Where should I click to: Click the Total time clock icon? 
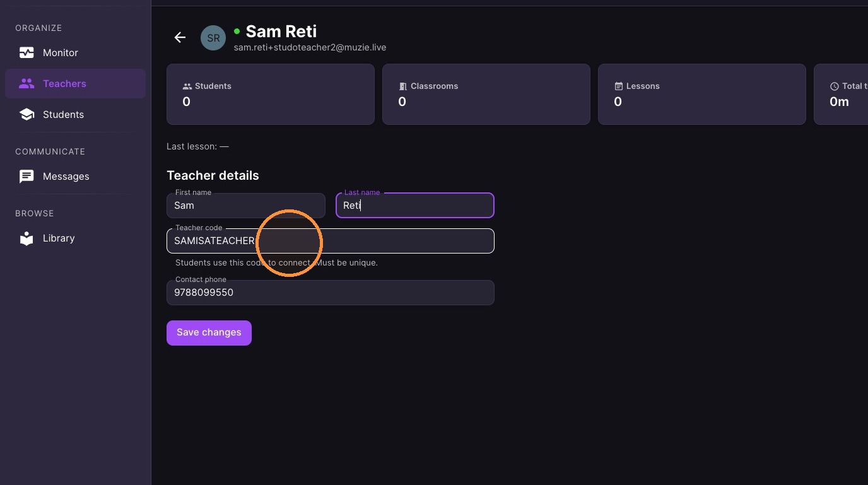pyautogui.click(x=835, y=86)
